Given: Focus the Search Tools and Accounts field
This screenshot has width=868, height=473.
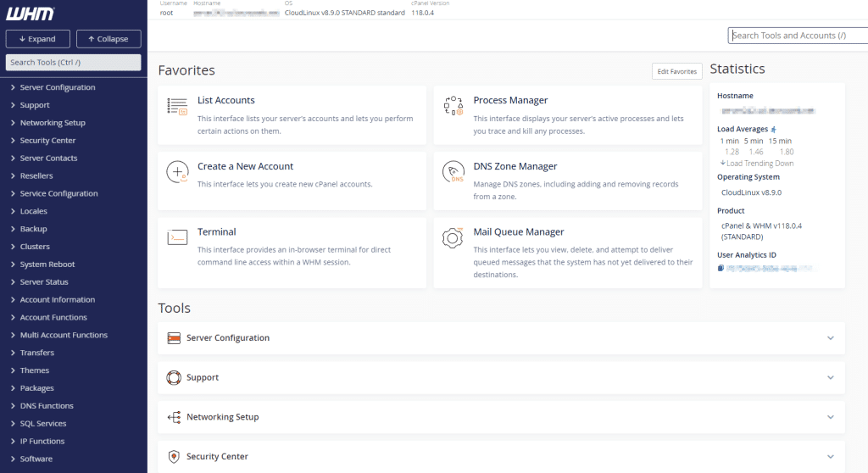Looking at the screenshot, I should pos(798,36).
